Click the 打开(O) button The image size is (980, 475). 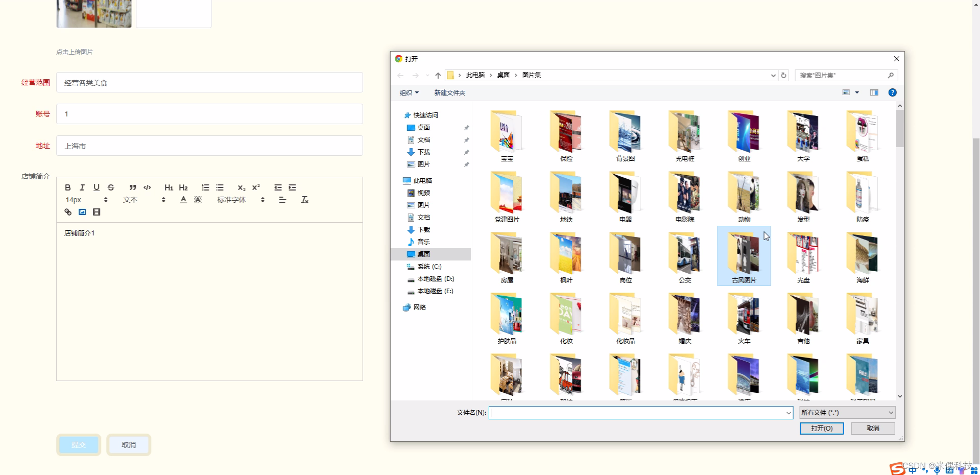tap(821, 429)
